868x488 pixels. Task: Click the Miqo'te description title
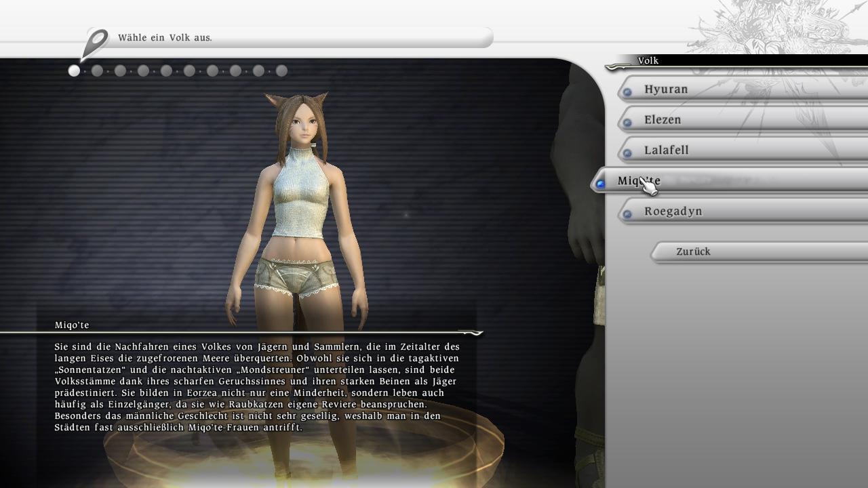tap(72, 325)
